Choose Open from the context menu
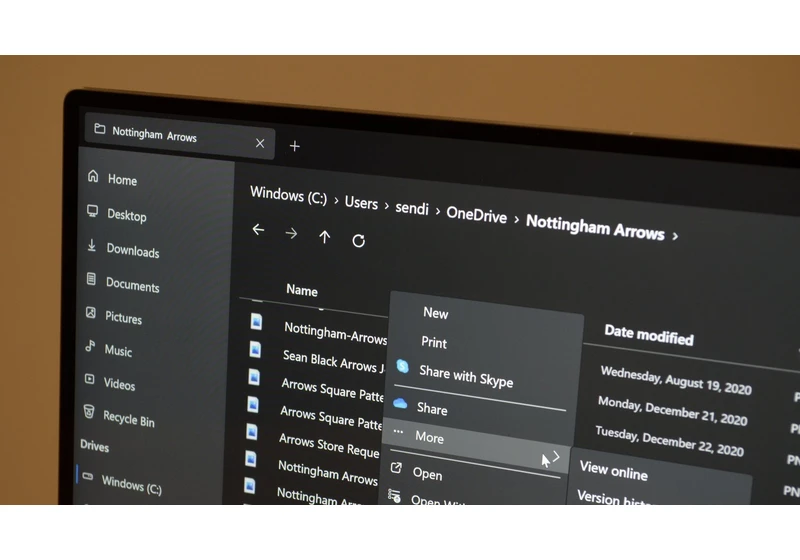This screenshot has height=560, width=800. tap(427, 473)
